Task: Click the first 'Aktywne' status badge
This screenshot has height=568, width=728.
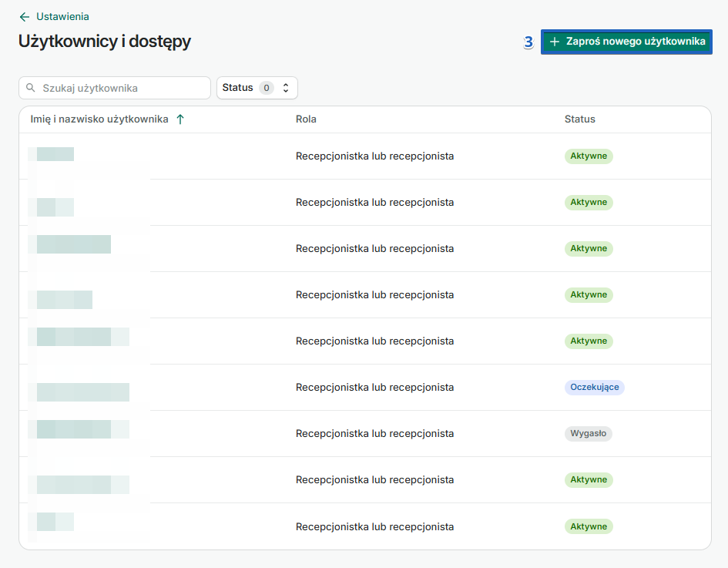Action: 589,156
